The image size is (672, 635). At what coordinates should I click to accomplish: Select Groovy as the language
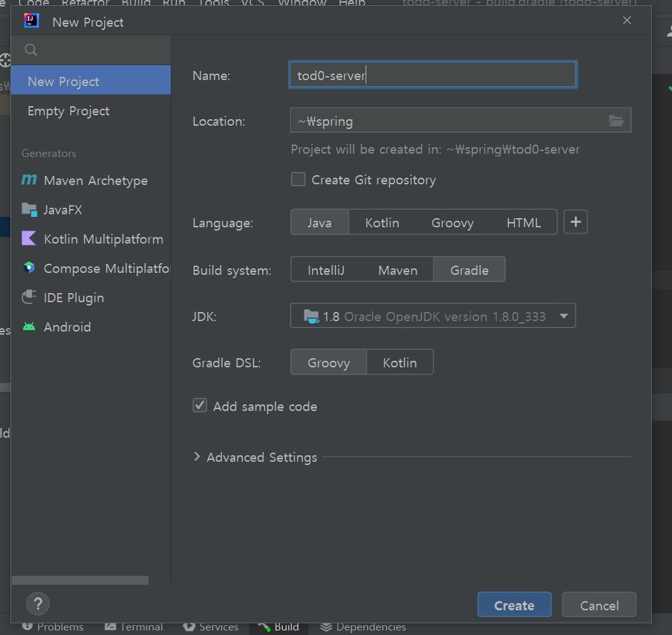452,222
